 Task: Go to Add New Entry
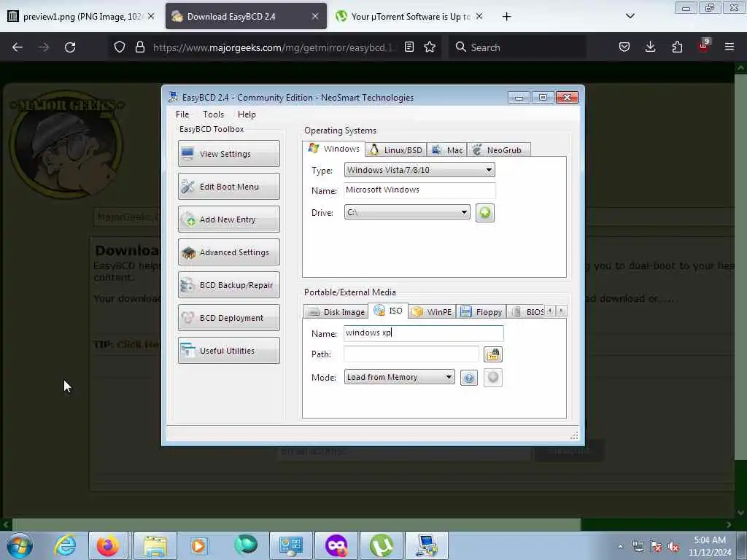pyautogui.click(x=228, y=219)
